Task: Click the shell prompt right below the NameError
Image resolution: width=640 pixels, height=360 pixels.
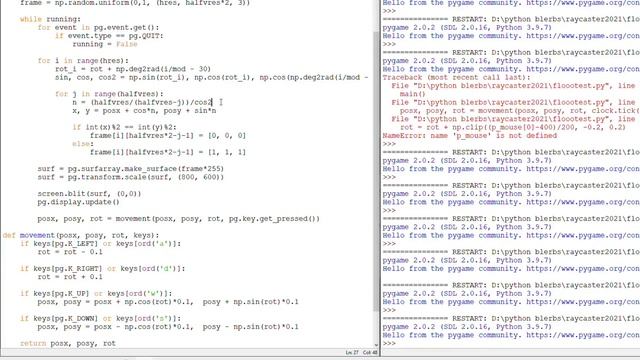Action: (389, 144)
